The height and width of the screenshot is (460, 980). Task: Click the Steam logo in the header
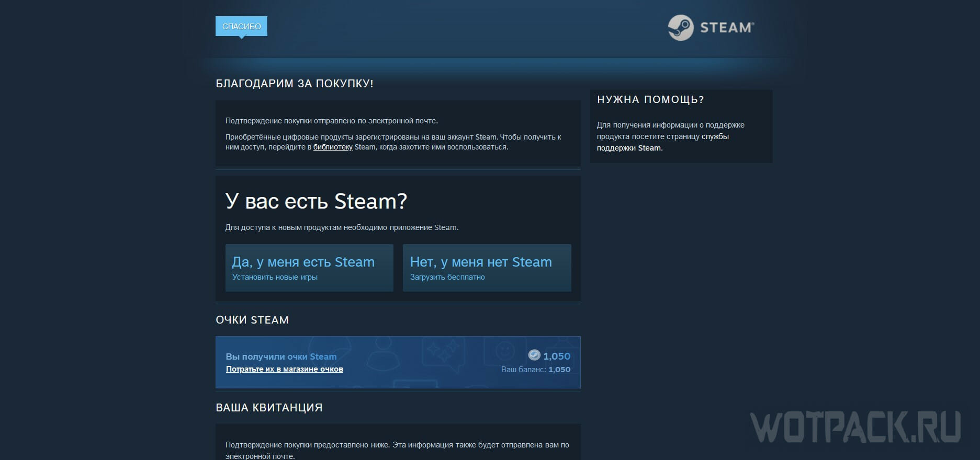(711, 27)
